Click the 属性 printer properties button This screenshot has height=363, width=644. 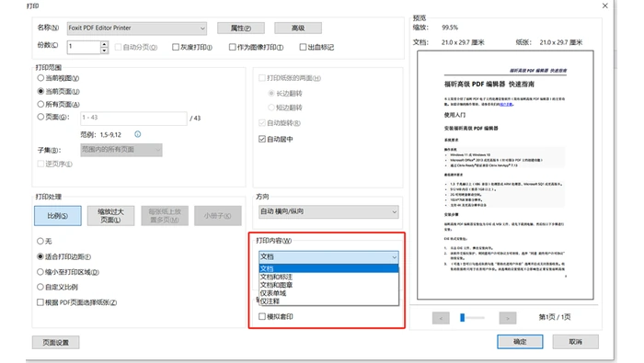point(241,28)
